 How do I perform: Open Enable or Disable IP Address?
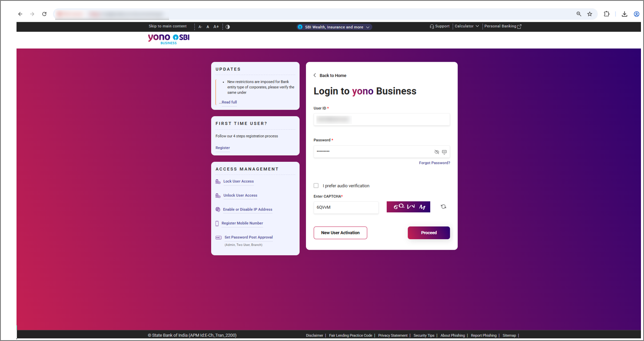(x=248, y=210)
